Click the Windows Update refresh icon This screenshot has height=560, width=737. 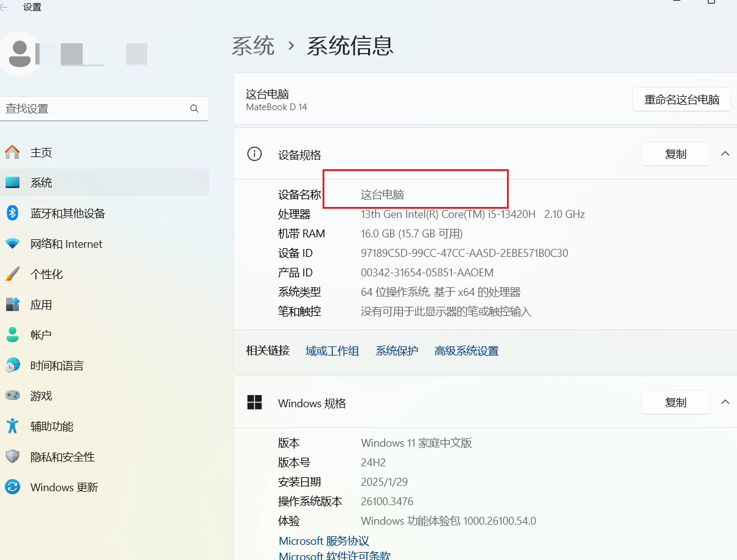[x=12, y=487]
